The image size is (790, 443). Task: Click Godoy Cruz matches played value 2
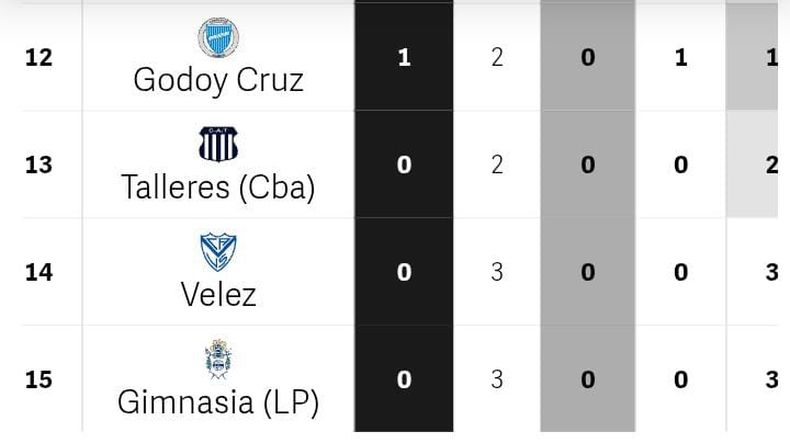pos(497,57)
